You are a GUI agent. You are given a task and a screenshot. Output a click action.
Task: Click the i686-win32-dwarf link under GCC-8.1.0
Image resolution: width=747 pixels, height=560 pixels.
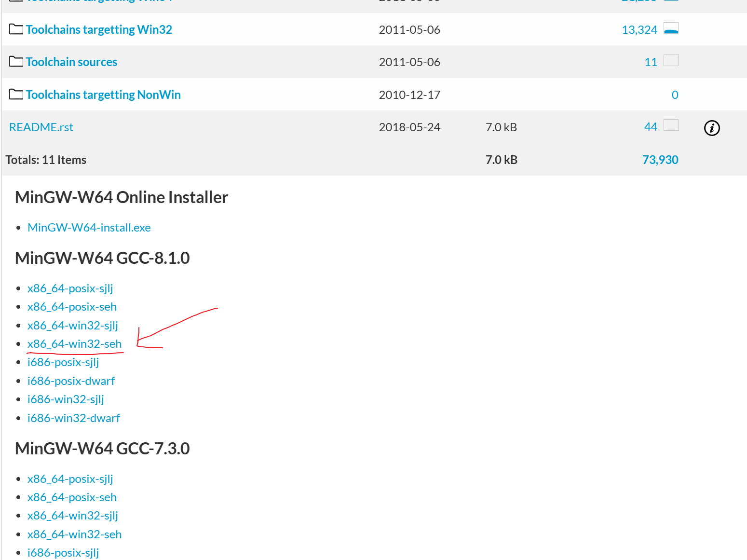pos(74,418)
